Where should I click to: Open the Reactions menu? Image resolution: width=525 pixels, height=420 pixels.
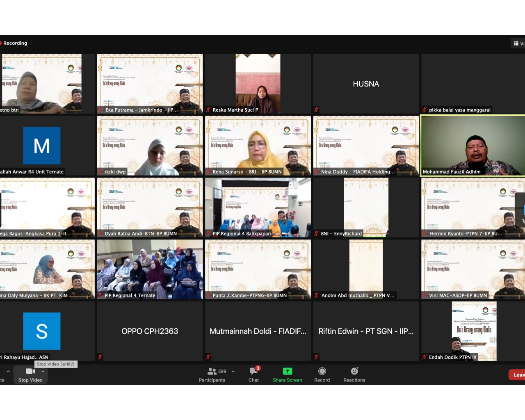click(354, 374)
